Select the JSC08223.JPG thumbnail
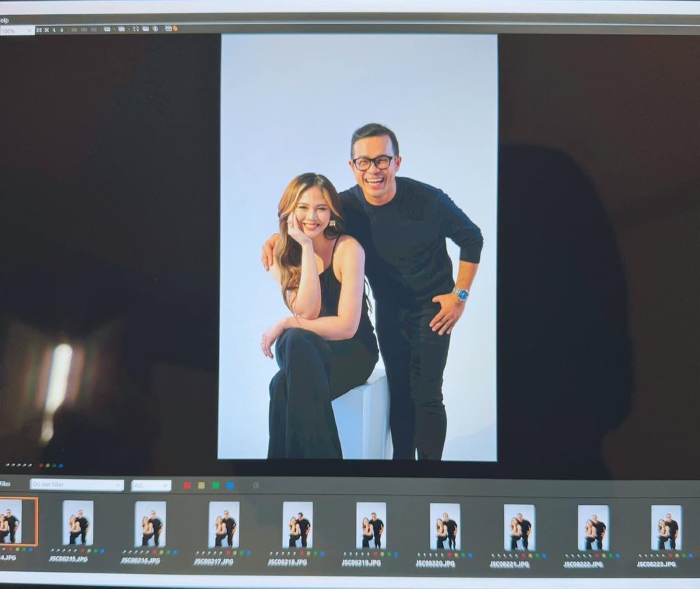Viewport: 700px width, 589px height. click(667, 528)
